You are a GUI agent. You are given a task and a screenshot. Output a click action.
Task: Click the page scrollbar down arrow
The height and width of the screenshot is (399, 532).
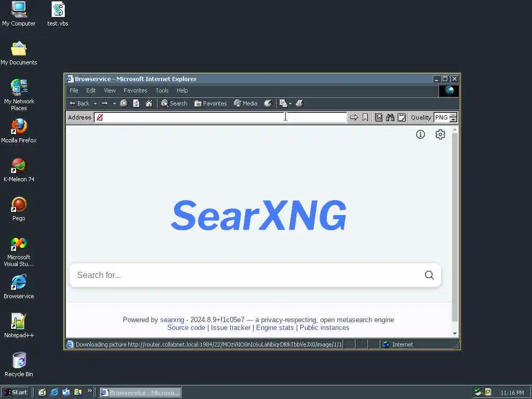pos(455,334)
